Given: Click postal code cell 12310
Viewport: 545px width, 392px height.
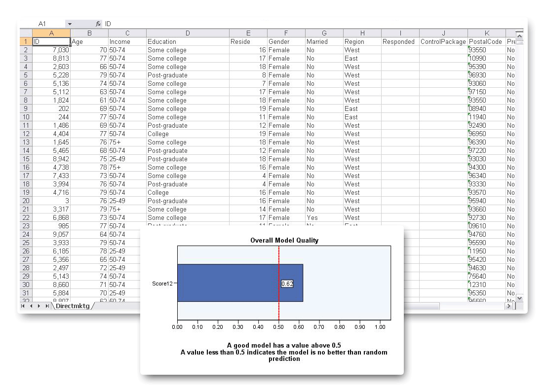Looking at the screenshot, I should click(487, 285).
